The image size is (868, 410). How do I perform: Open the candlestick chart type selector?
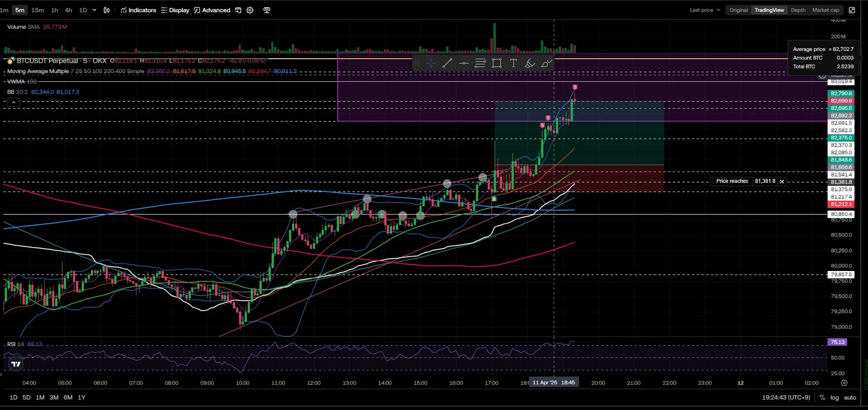(107, 10)
